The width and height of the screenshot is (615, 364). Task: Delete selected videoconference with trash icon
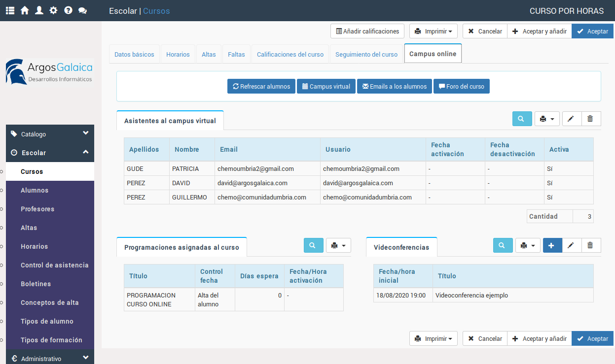click(x=591, y=245)
